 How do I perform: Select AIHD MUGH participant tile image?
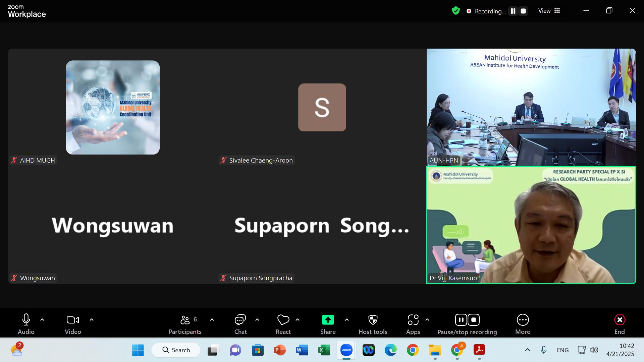pos(113,107)
